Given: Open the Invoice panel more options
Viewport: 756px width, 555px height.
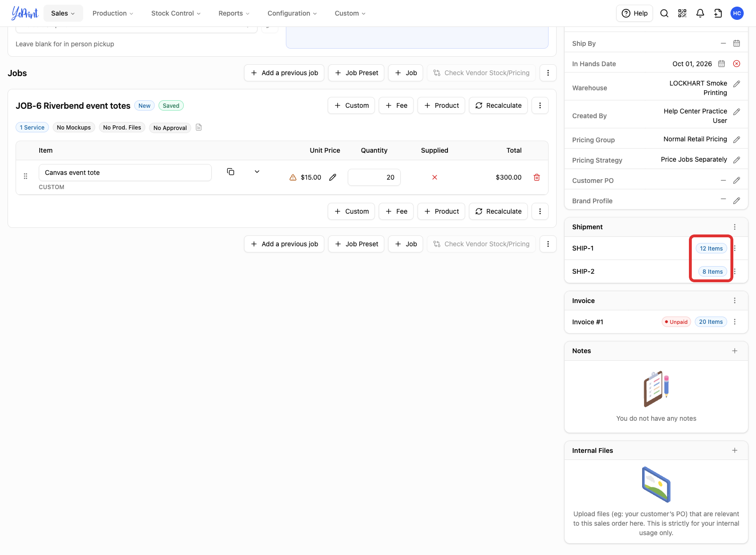Looking at the screenshot, I should pos(735,301).
